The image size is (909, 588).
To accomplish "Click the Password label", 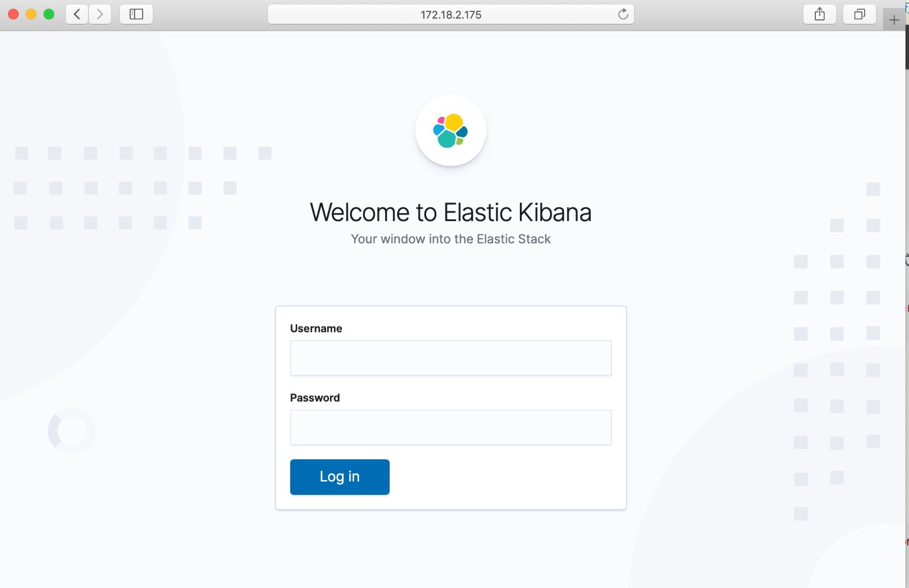I will pos(315,398).
